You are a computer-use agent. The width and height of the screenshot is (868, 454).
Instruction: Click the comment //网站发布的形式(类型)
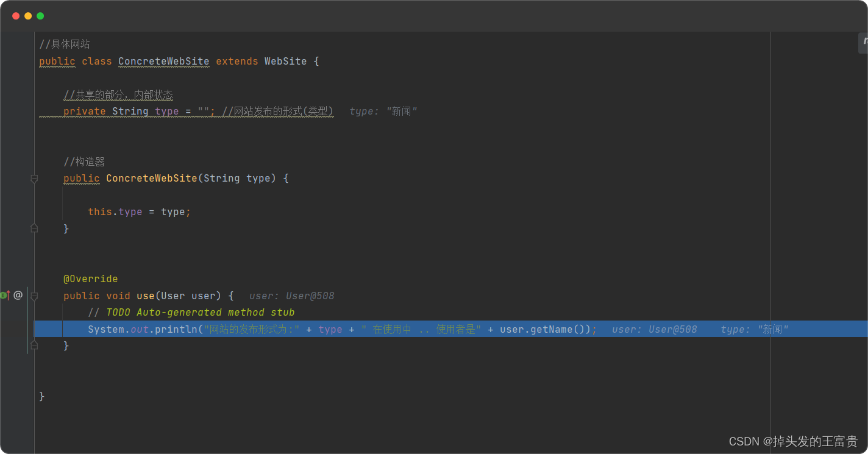pos(278,111)
